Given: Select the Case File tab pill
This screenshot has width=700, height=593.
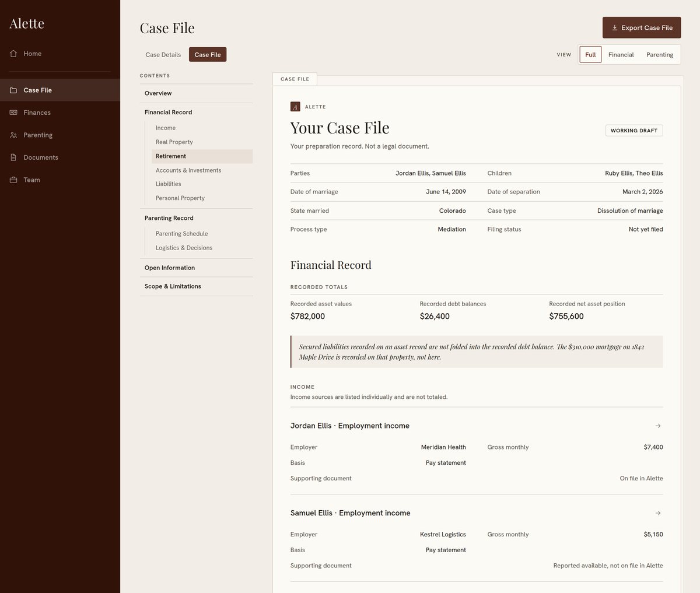Looking at the screenshot, I should click(x=208, y=55).
